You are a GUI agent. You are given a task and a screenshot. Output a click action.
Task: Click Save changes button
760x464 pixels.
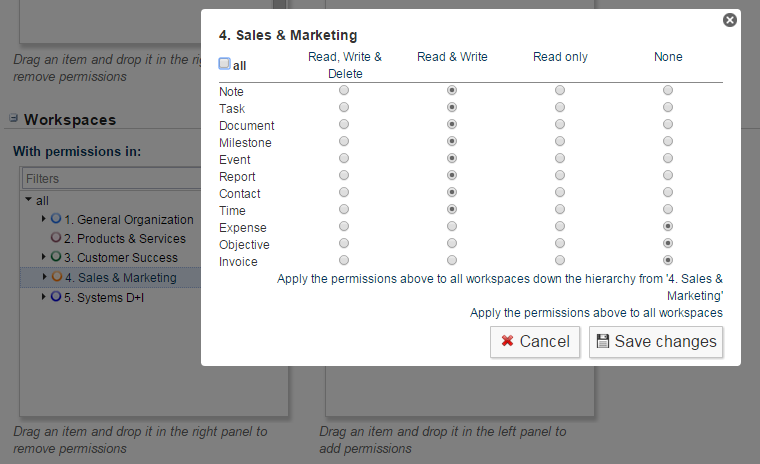(x=656, y=341)
